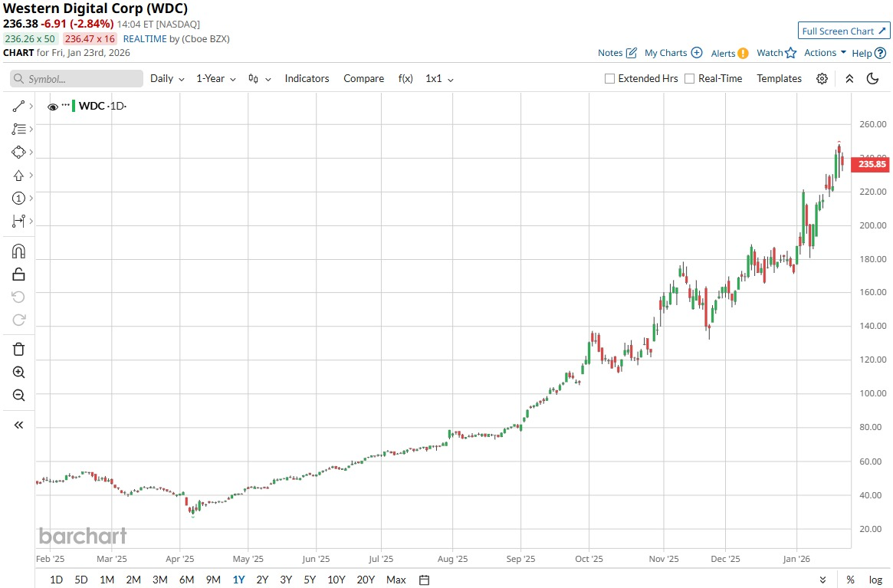Select the Max time range
The width and height of the screenshot is (893, 588).
tap(396, 580)
